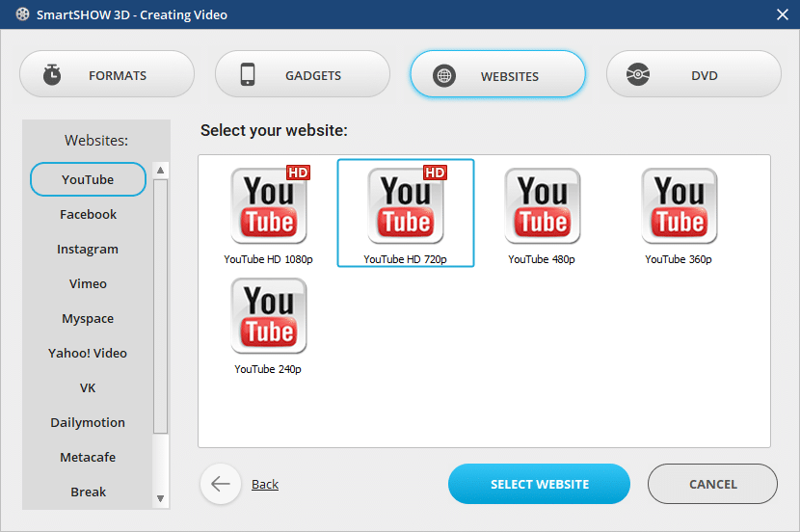Click the smartphone icon on the Gadgets tab
This screenshot has height=532, width=800.
248,74
